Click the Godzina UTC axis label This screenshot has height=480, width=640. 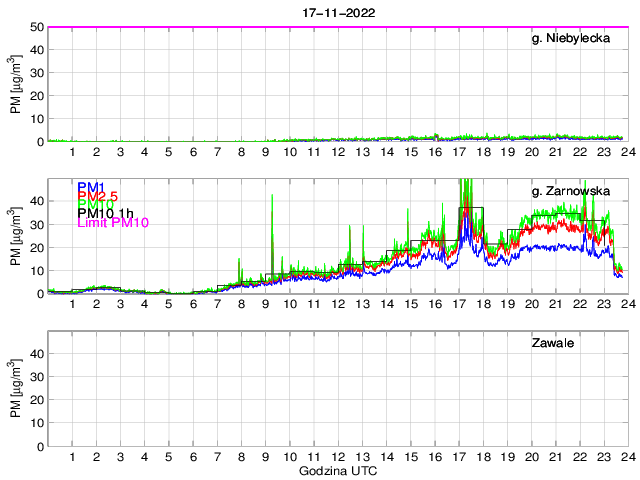(x=338, y=470)
